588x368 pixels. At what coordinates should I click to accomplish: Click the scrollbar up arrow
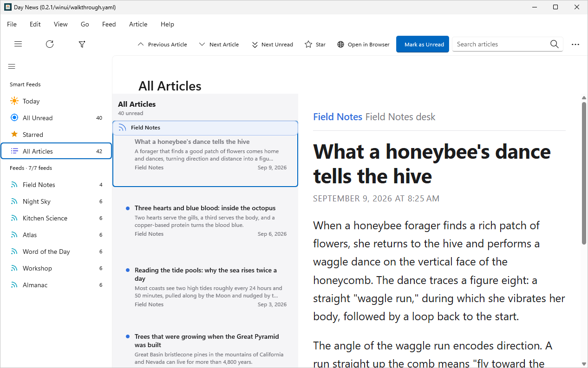(584, 97)
